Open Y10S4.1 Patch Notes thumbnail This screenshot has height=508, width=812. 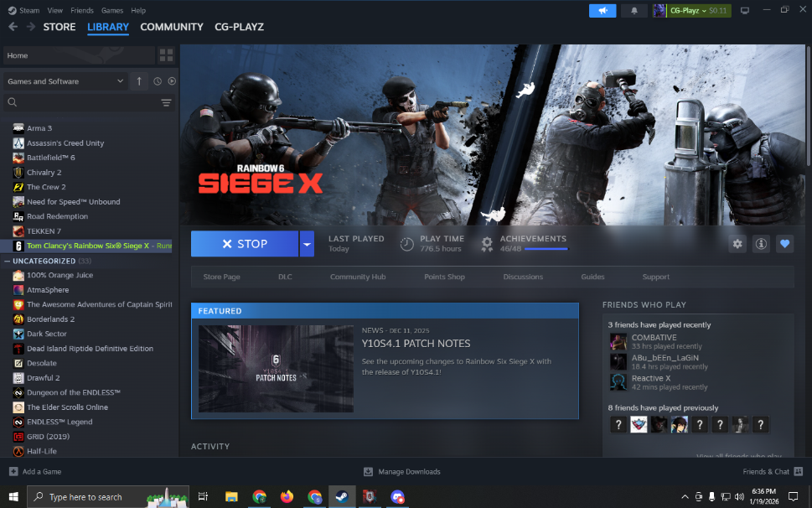(276, 369)
